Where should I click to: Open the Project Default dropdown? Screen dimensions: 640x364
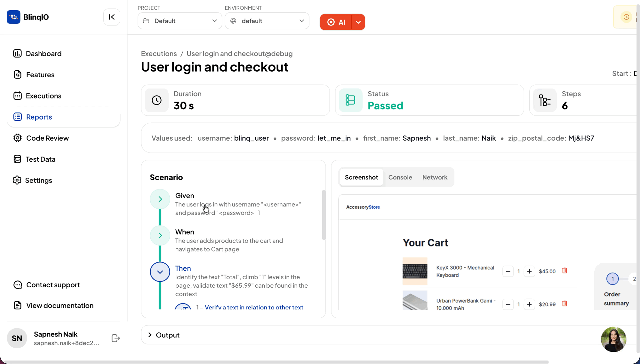180,21
